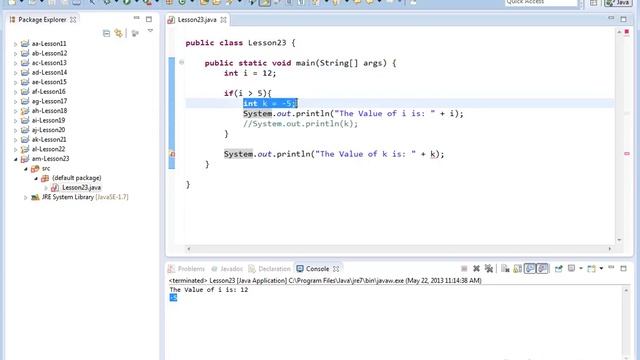This screenshot has height=360, width=640.
Task: Select the aj-Lesson20 project
Action: coord(48,130)
